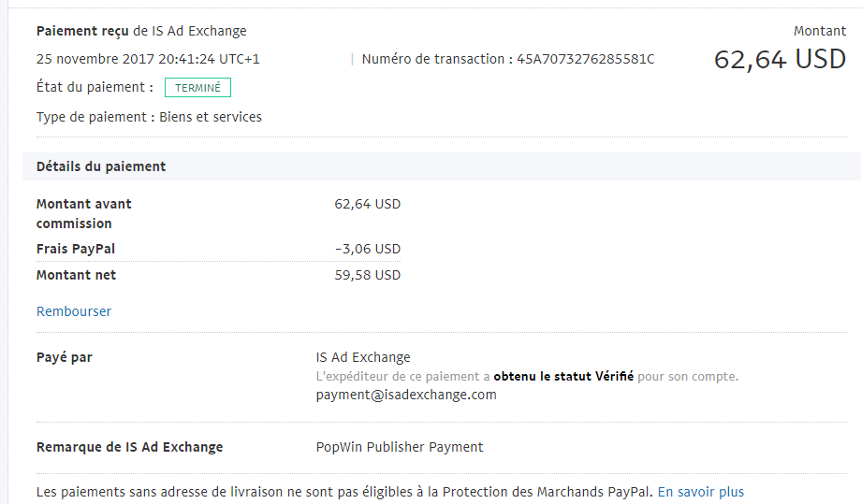Viewport: 862px width, 504px height.
Task: Click the payment@isadexchange.com email address
Action: tap(406, 395)
